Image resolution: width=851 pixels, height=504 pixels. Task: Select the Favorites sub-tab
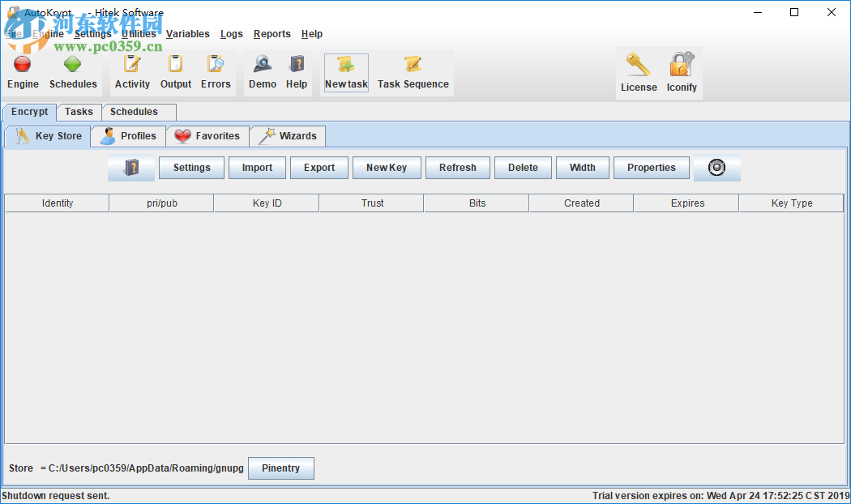click(x=207, y=136)
